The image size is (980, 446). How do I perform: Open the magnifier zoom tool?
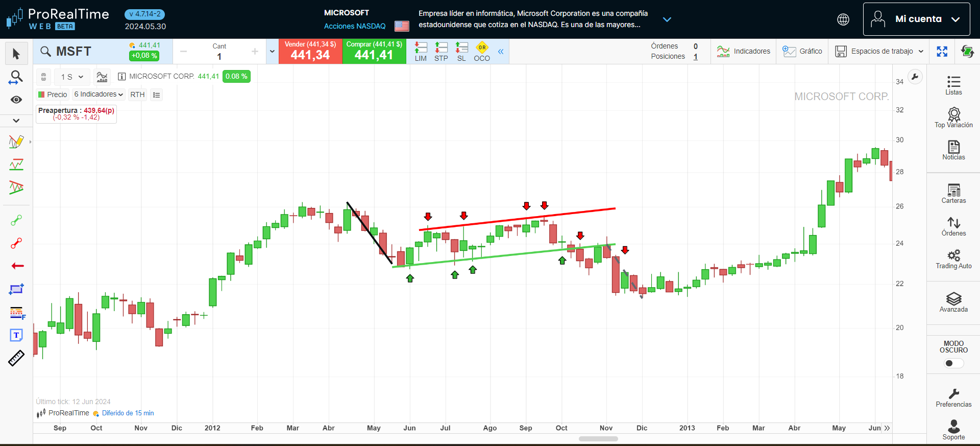tap(16, 77)
